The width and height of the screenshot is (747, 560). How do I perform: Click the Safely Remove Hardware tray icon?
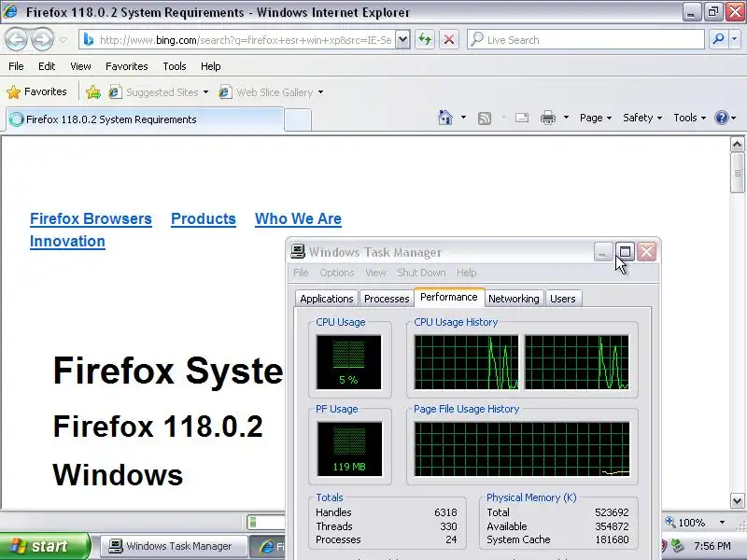pos(676,546)
